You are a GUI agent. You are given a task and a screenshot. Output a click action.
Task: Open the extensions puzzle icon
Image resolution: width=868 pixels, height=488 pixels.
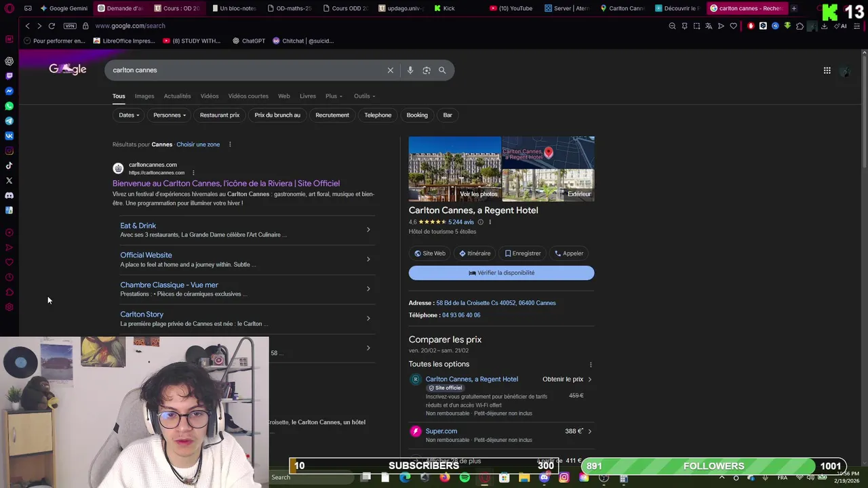coord(800,26)
